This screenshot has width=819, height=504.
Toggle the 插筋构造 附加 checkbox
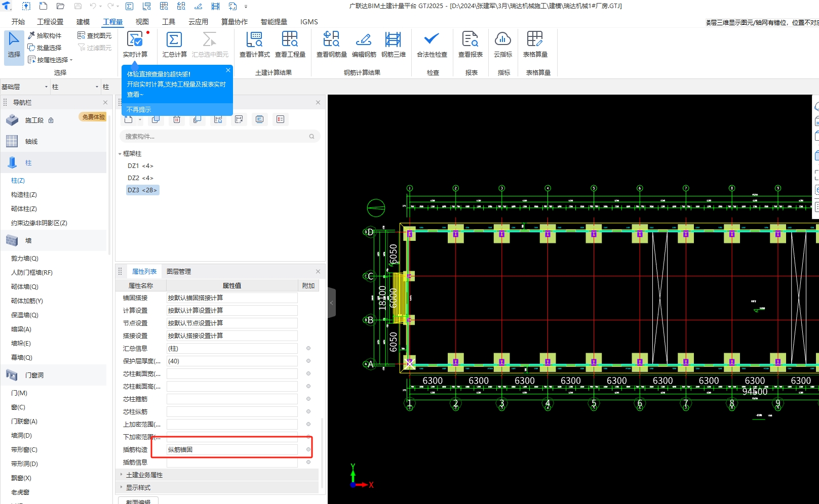pyautogui.click(x=308, y=449)
